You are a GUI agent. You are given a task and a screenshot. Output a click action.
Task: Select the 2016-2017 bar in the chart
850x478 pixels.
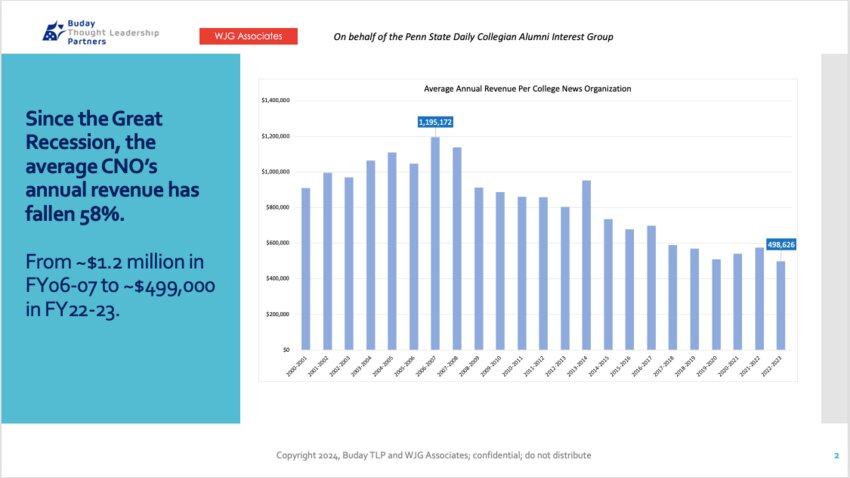651,288
